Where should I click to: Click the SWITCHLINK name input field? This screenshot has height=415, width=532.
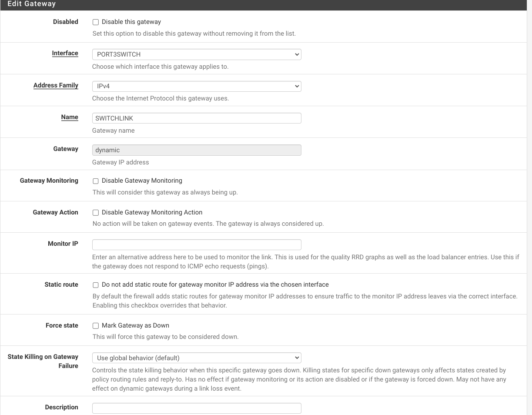pyautogui.click(x=197, y=118)
